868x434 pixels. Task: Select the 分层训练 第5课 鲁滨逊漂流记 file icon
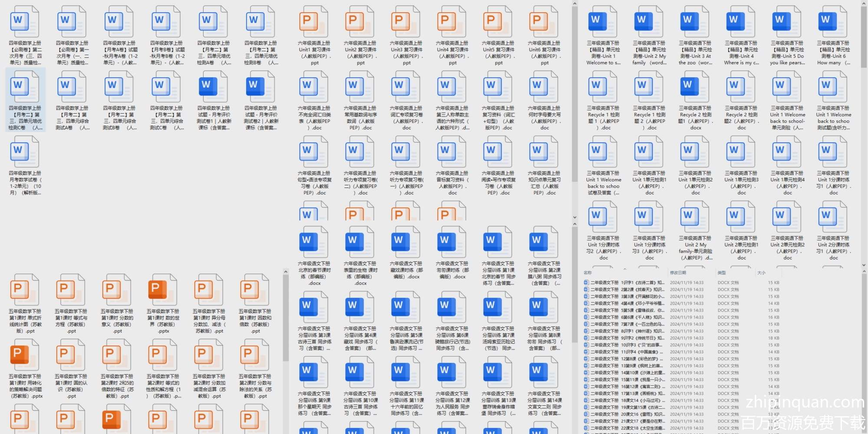point(406,307)
